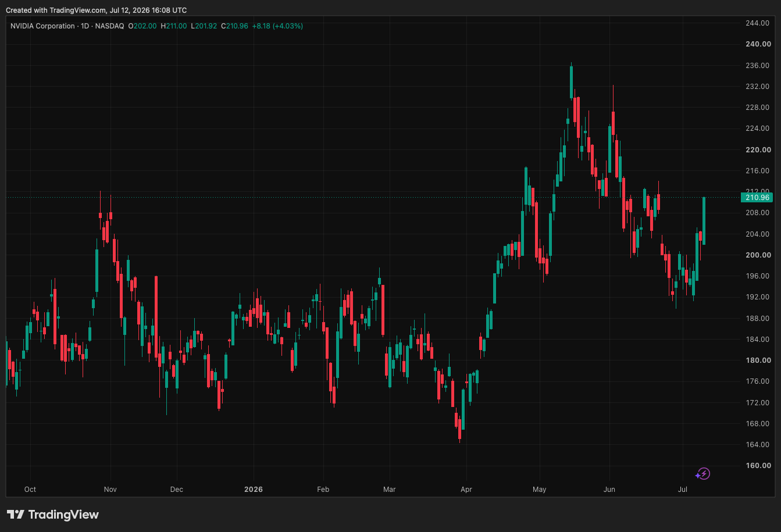Image resolution: width=781 pixels, height=532 pixels.
Task: Select the 2026 label on time axis
Action: (254, 490)
